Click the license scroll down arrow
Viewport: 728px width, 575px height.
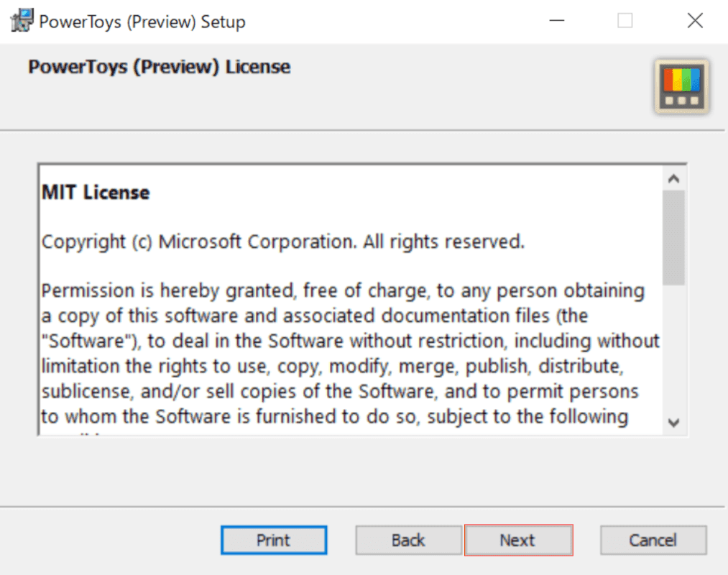[x=673, y=423]
